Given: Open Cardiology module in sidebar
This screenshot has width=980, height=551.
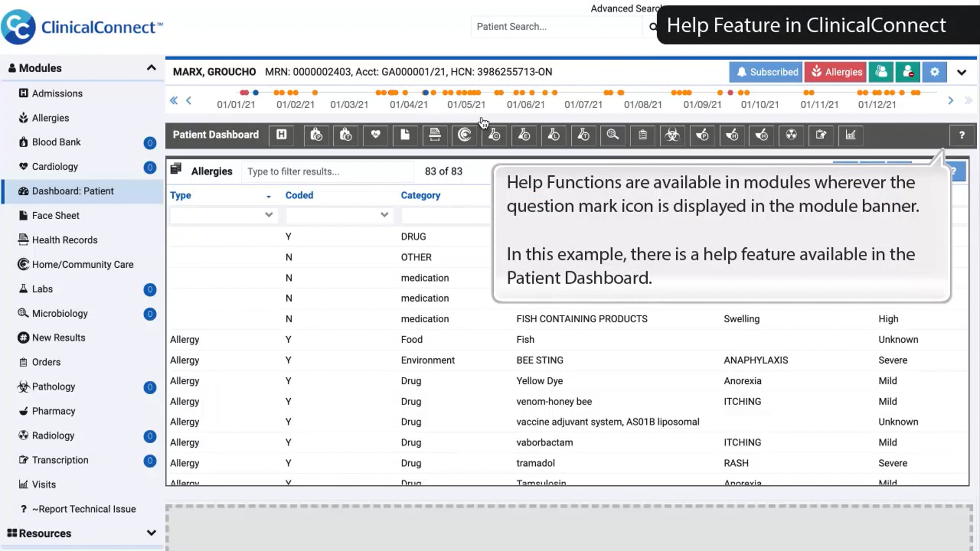Looking at the screenshot, I should pyautogui.click(x=82, y=167).
